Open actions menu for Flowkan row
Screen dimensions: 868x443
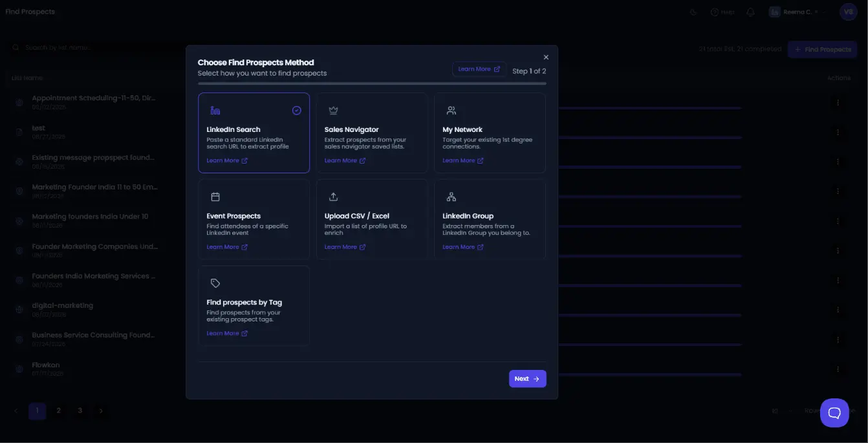[838, 369]
